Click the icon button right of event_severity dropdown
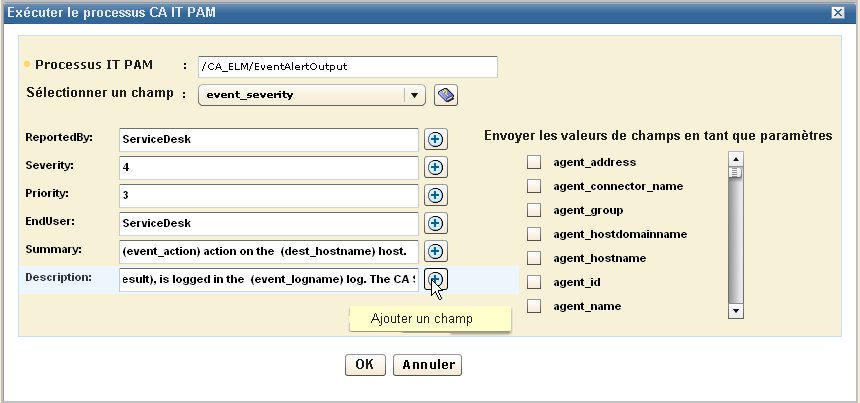860x403 pixels. coord(446,95)
